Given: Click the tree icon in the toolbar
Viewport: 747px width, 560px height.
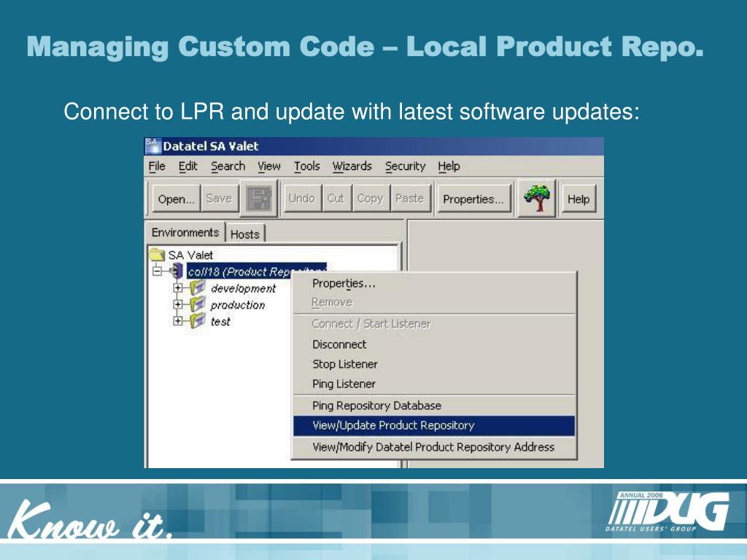Looking at the screenshot, I should coord(536,198).
